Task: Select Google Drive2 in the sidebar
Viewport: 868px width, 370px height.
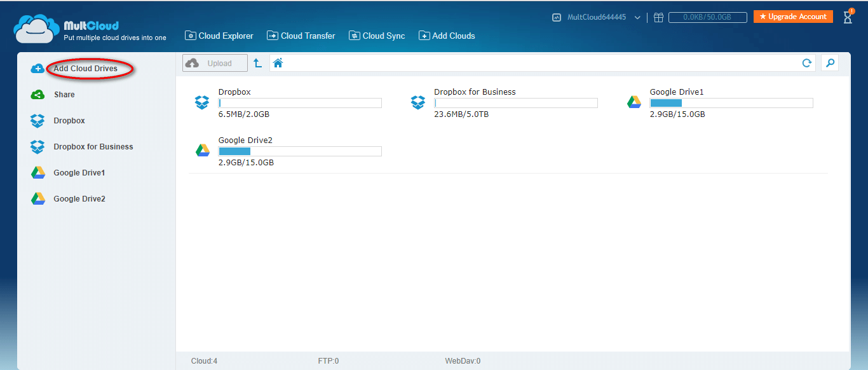Action: pyautogui.click(x=79, y=199)
